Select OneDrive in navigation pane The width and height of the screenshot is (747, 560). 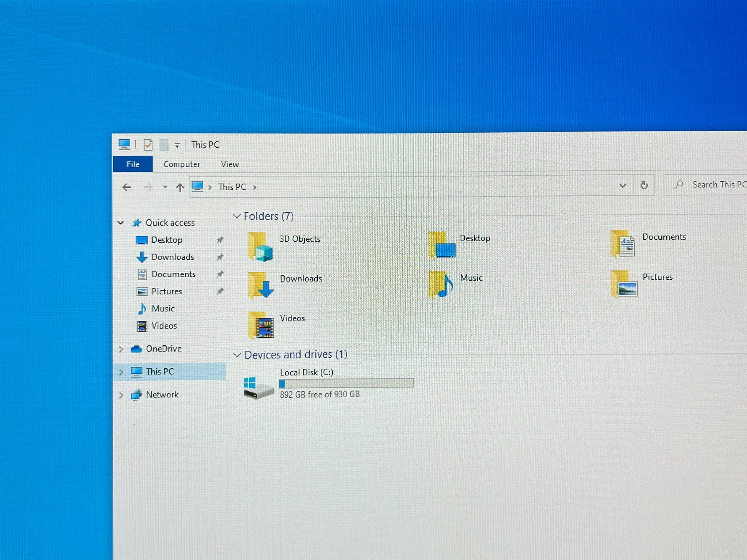(x=164, y=349)
